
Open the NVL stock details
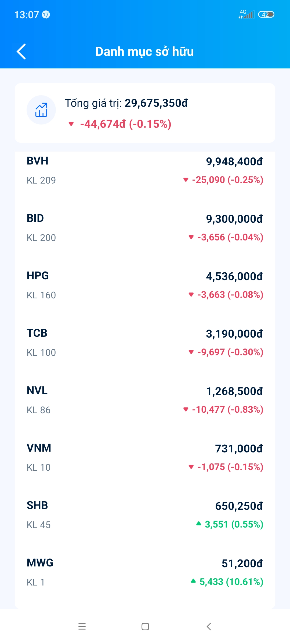(145, 400)
